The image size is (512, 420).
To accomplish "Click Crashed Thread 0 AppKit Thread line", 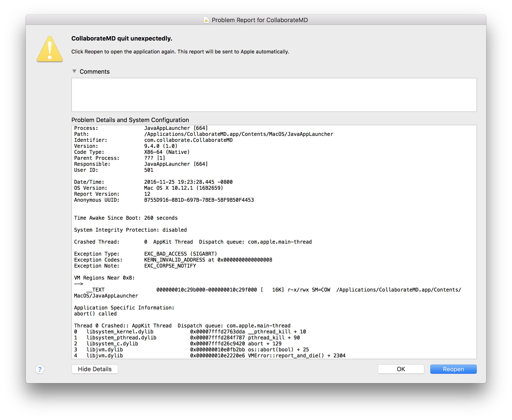I will [193, 242].
